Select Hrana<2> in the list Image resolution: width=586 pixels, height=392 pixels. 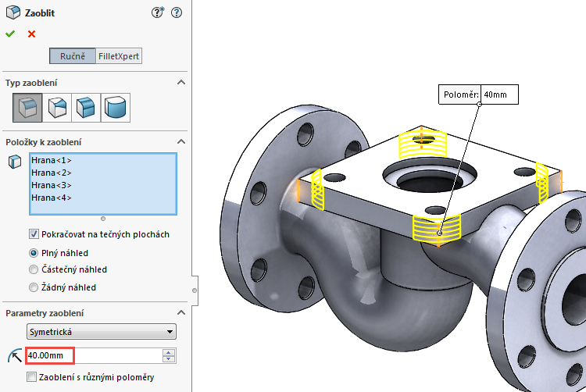pyautogui.click(x=52, y=173)
